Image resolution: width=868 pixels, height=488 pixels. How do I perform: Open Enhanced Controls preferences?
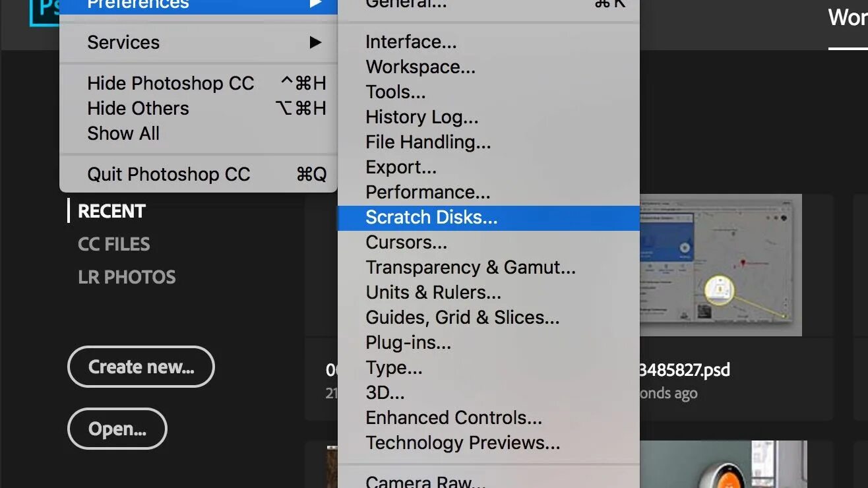pos(489,418)
